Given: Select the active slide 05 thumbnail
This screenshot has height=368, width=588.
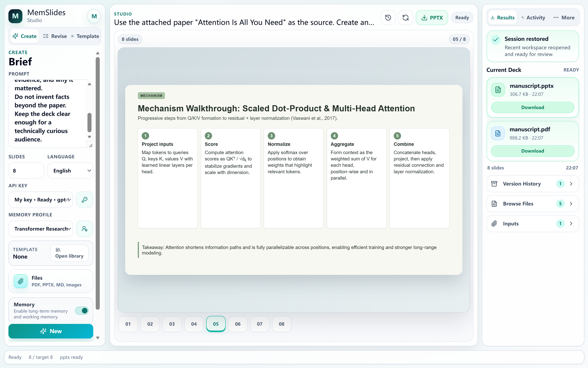Looking at the screenshot, I should click(216, 324).
